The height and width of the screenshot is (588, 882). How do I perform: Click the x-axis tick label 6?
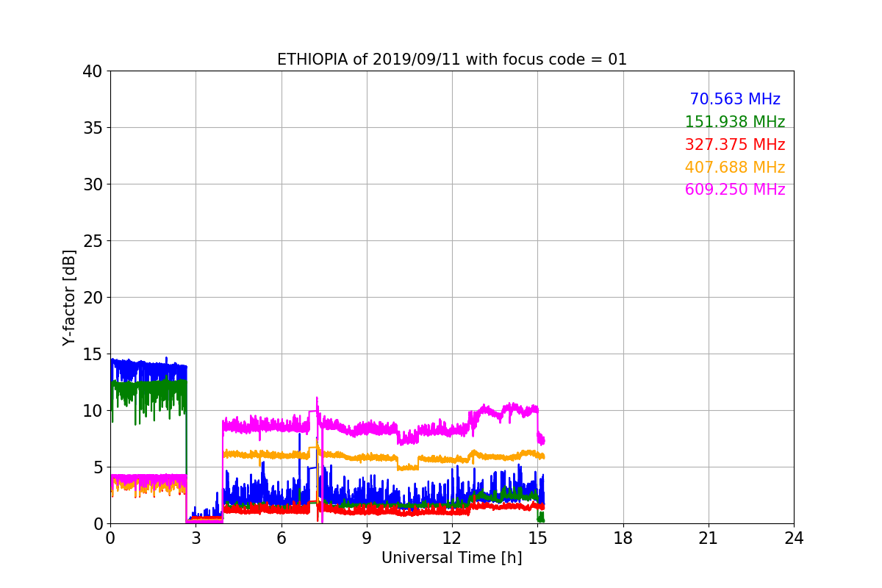[x=282, y=538]
